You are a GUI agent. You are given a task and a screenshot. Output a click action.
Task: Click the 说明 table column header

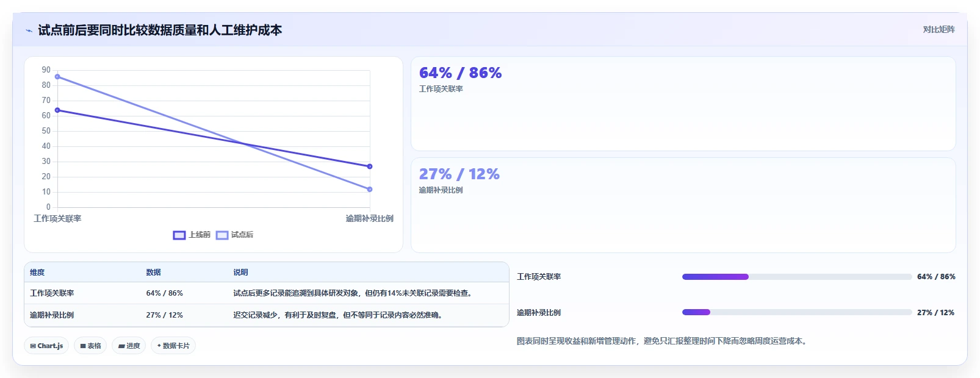[240, 273]
